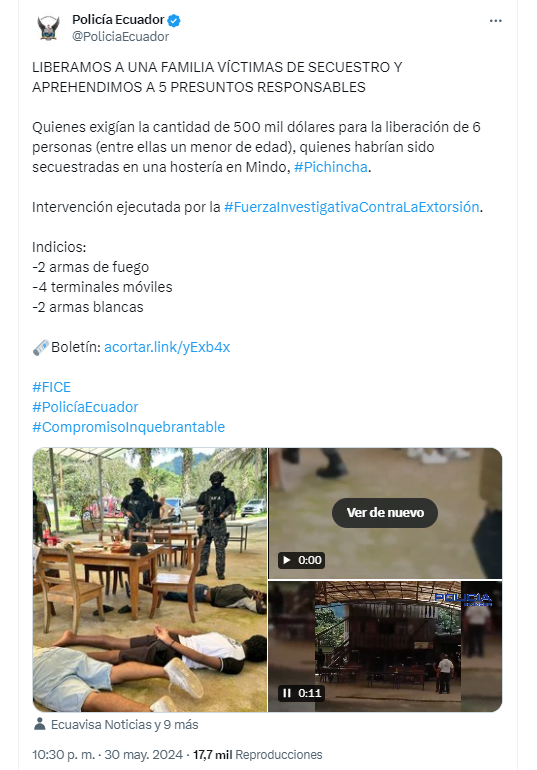Click the POLICÍA watermark logo on video

coord(463,599)
